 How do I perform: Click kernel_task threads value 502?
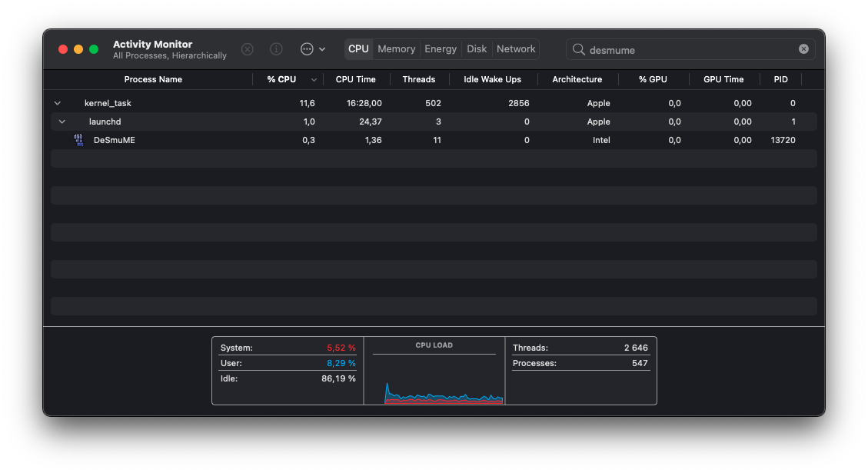[x=433, y=103]
